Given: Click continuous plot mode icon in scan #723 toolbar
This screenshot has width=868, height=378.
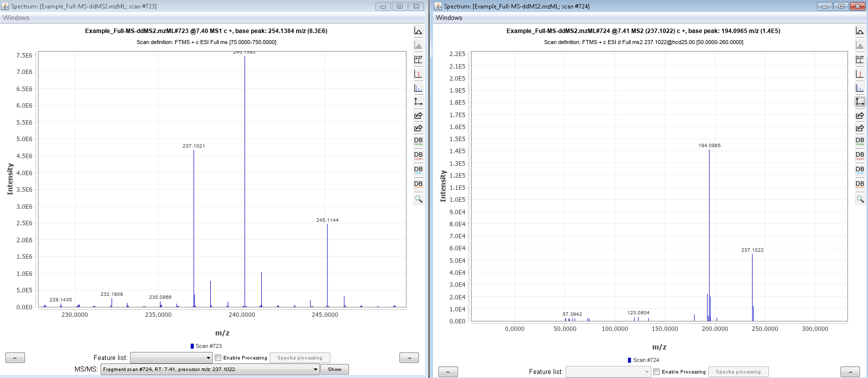Looking at the screenshot, I should pos(418,31).
